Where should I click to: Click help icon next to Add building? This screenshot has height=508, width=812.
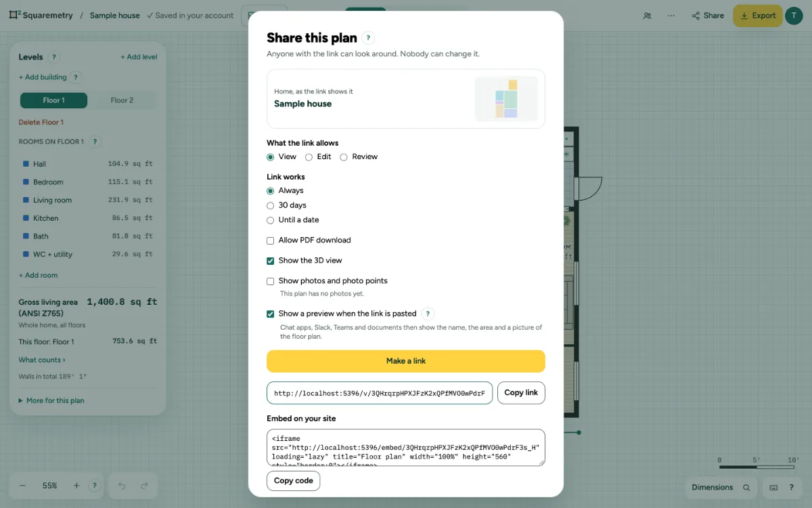(x=76, y=77)
